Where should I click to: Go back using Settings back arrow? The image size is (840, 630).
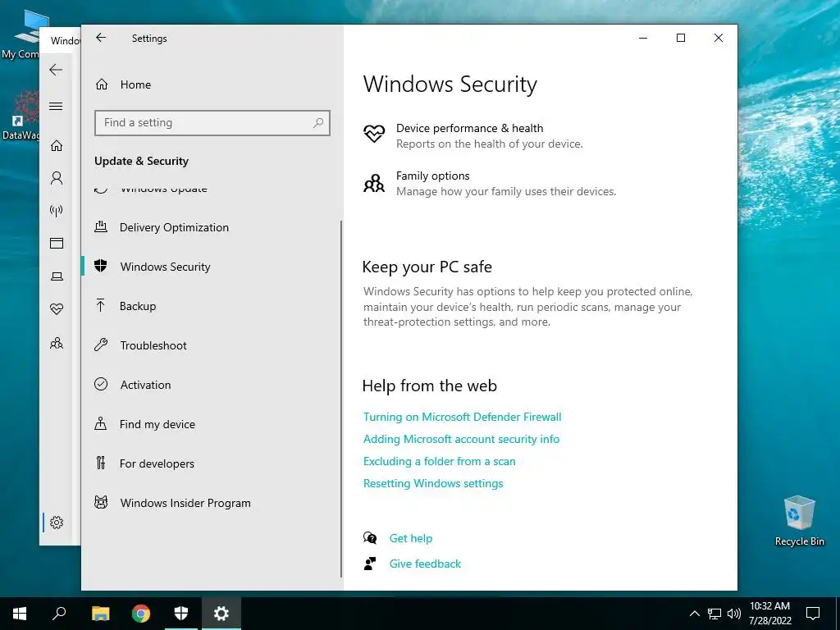[101, 38]
